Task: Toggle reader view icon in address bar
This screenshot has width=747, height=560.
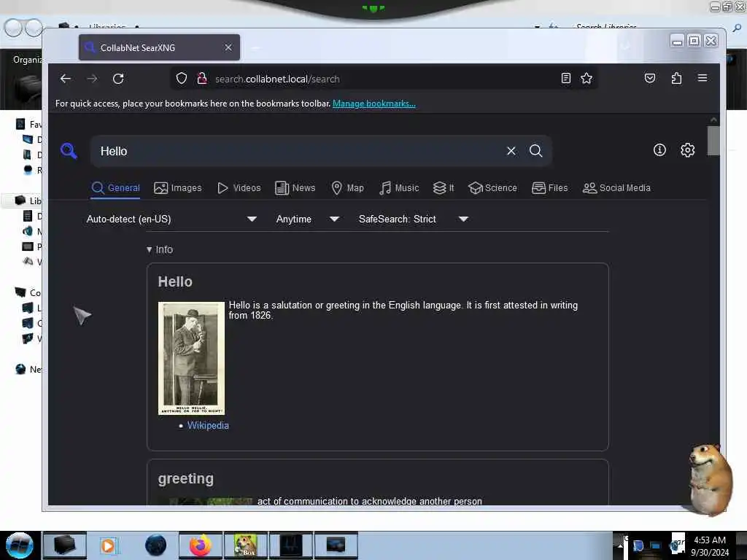Action: click(x=566, y=78)
